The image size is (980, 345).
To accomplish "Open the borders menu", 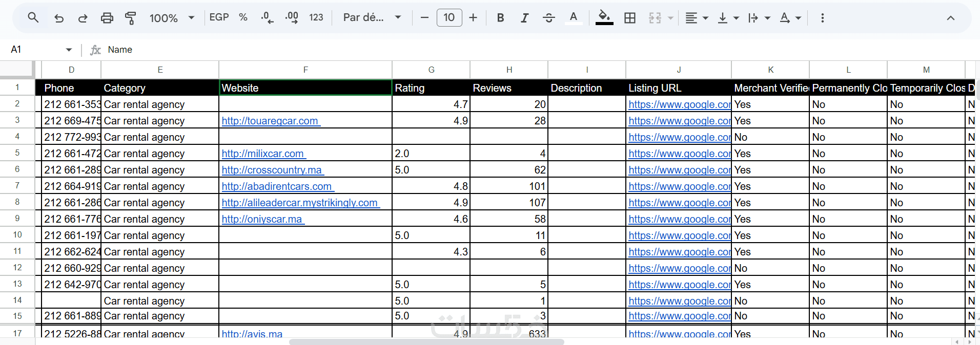I will coord(630,18).
